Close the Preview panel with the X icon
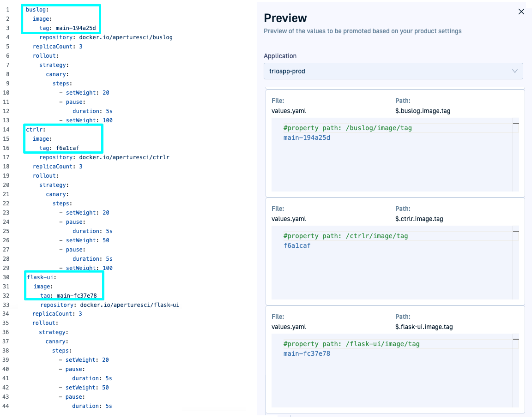Viewport: 532px width, 419px height. click(x=521, y=12)
